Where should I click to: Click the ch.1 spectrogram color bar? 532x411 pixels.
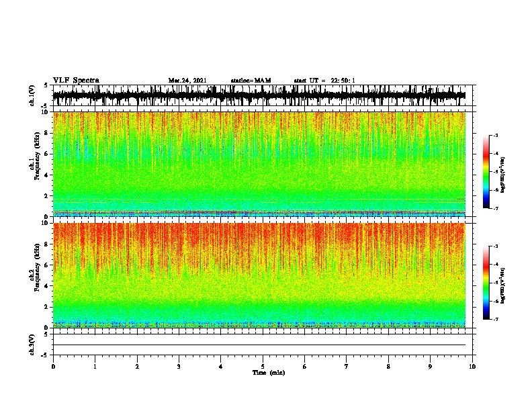pyautogui.click(x=486, y=172)
